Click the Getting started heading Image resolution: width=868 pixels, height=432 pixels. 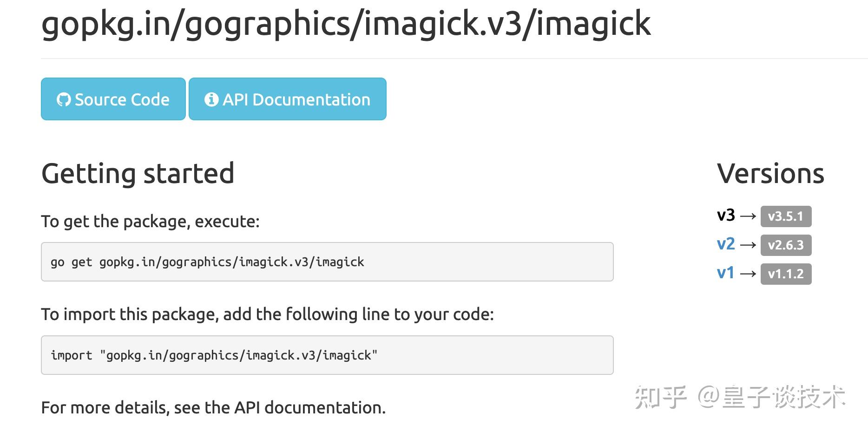coord(138,173)
